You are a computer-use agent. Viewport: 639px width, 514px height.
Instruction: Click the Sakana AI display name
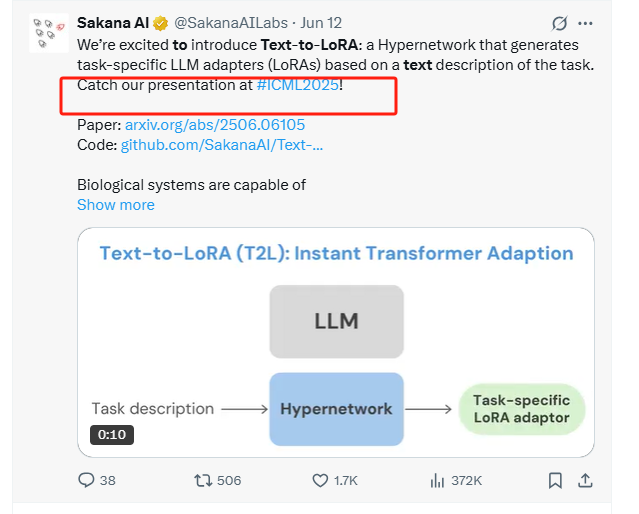[113, 23]
